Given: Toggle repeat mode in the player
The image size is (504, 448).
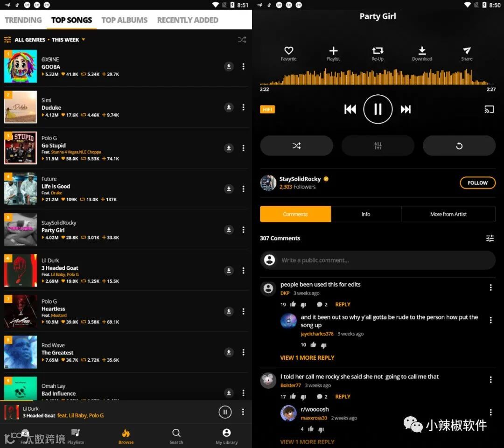Looking at the screenshot, I should pos(459,146).
